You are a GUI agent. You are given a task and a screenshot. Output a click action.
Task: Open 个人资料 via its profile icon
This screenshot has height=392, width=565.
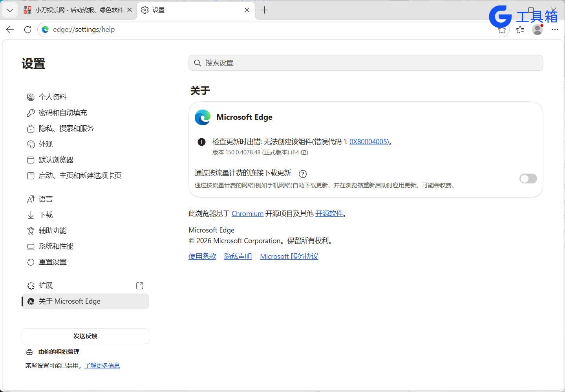coord(31,97)
